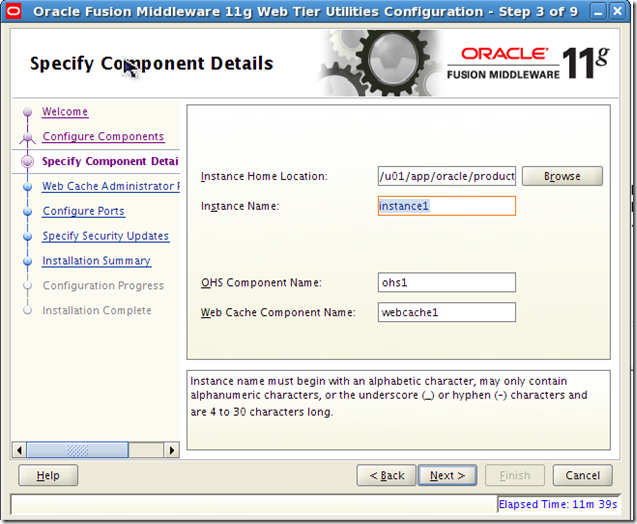637x524 pixels.
Task: Click the Instance Name label
Action: click(240, 206)
